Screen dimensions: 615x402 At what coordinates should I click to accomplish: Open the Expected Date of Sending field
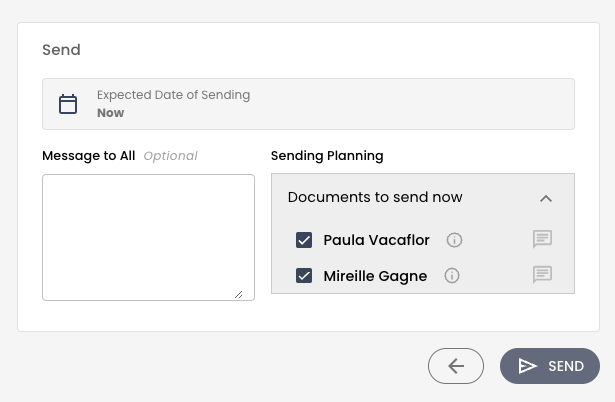click(308, 104)
